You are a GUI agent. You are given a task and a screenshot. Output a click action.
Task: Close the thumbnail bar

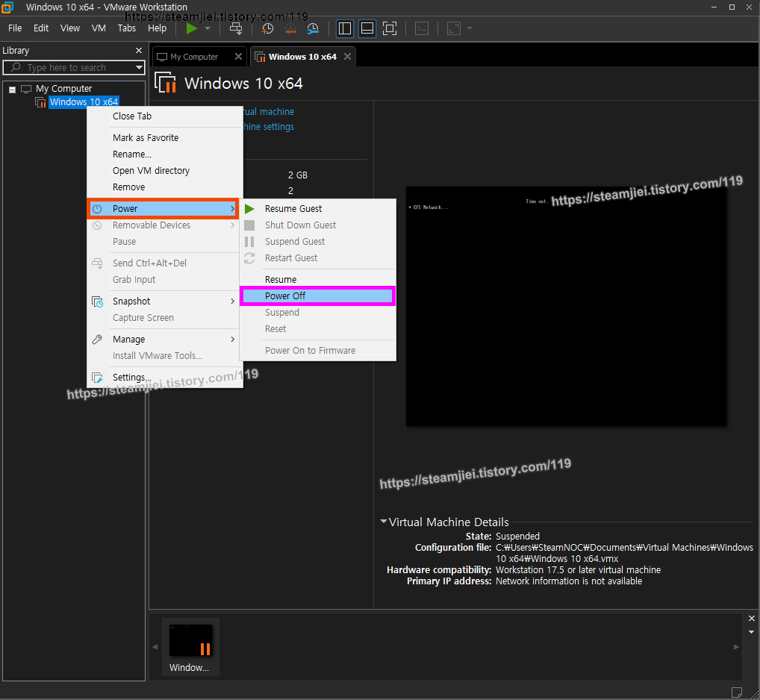pyautogui.click(x=751, y=619)
